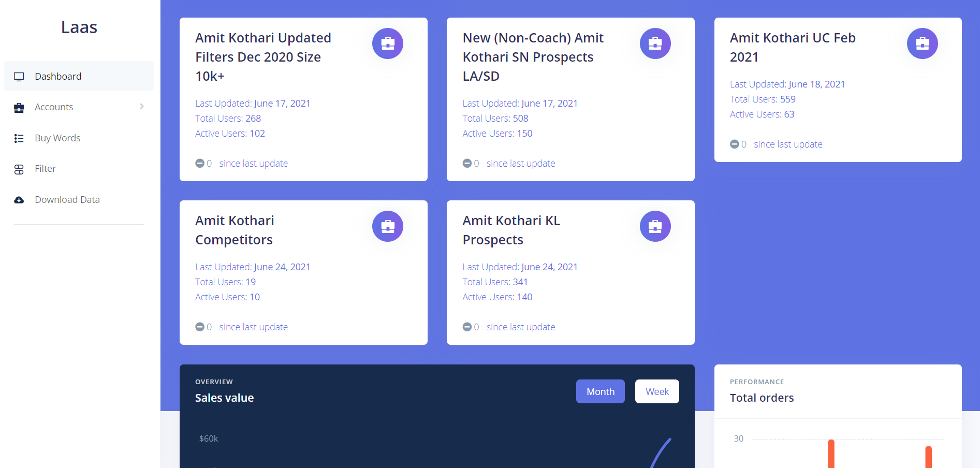980x468 pixels.
Task: Click 'Last Updated: June 18, 2021' text
Action: click(x=787, y=84)
